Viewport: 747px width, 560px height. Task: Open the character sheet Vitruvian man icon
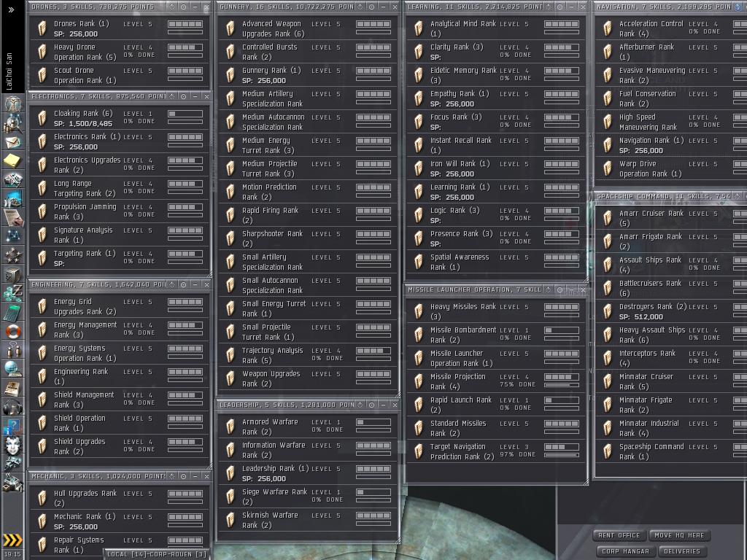13,104
